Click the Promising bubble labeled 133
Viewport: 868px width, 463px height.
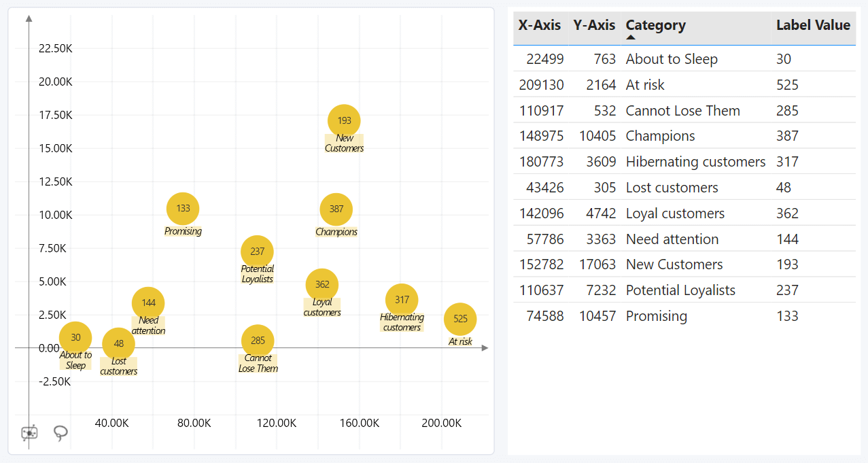pos(183,209)
